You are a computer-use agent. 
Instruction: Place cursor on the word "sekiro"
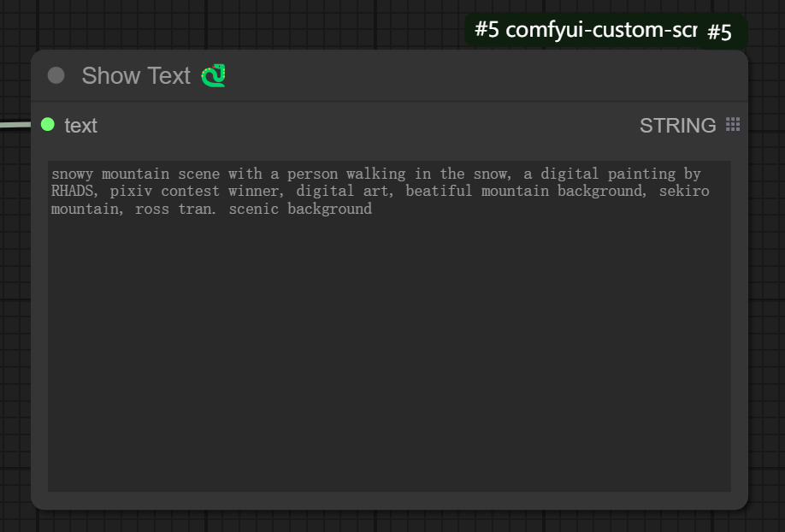click(684, 191)
